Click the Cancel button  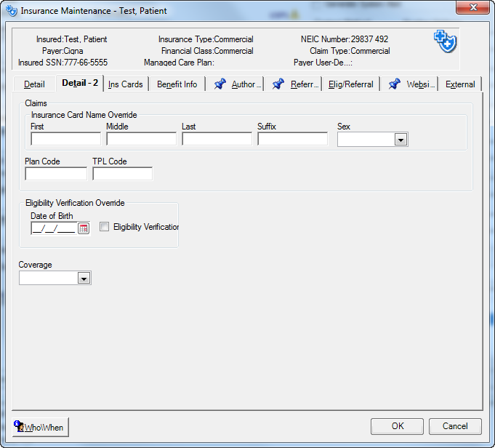(455, 426)
